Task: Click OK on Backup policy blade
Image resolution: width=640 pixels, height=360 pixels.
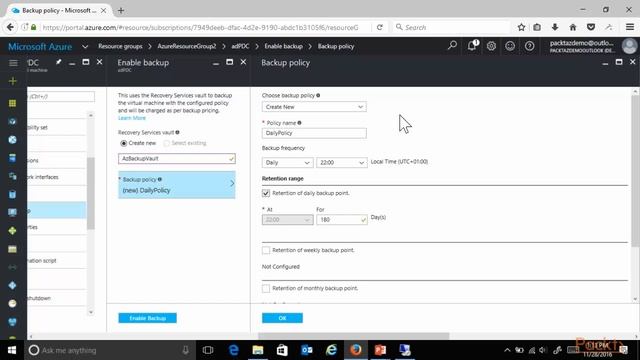Action: [x=282, y=318]
